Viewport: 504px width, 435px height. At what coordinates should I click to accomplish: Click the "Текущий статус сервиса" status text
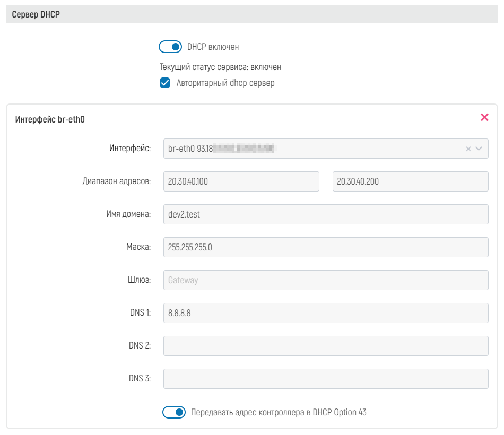220,67
